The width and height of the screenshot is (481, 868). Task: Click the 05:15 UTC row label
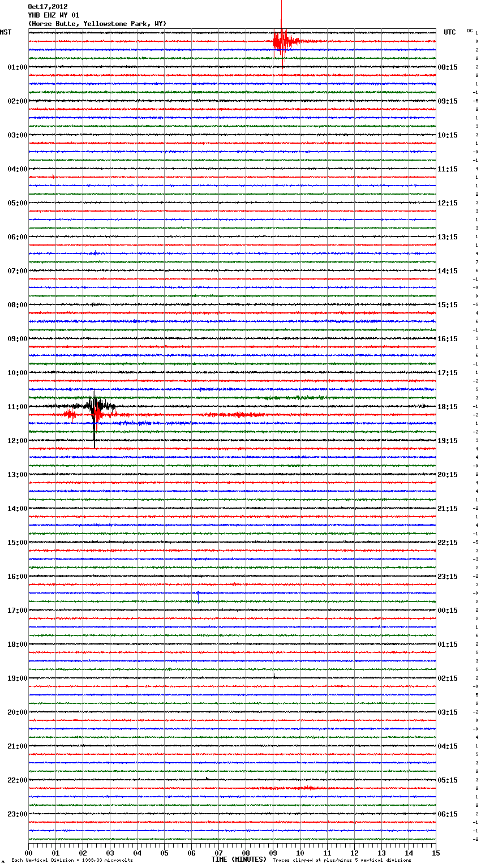point(448,780)
